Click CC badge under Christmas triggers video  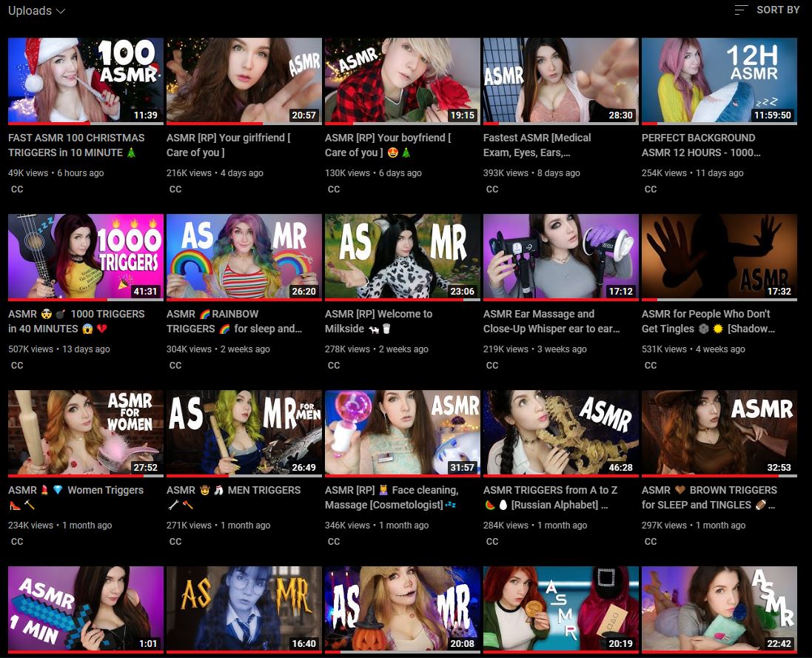pyautogui.click(x=17, y=189)
